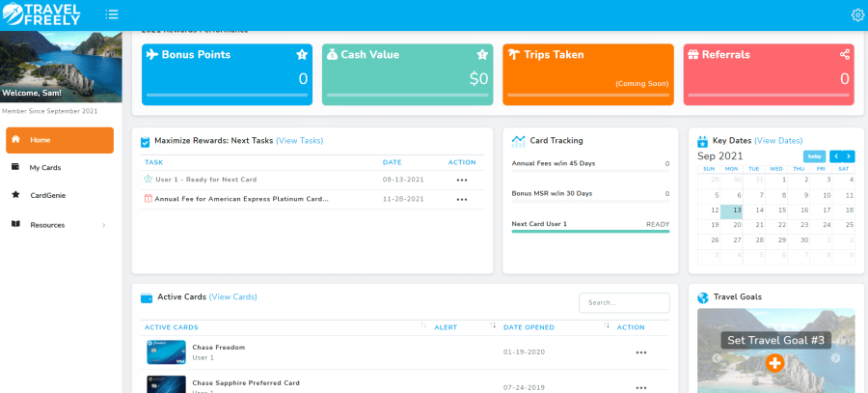
Task: Show previous travel goal slide arrow
Action: point(717,358)
